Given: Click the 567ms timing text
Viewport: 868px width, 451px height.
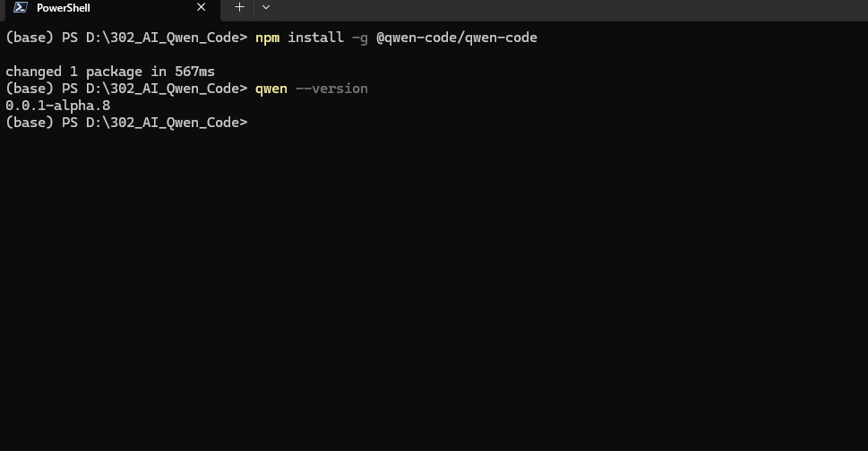Looking at the screenshot, I should 195,72.
